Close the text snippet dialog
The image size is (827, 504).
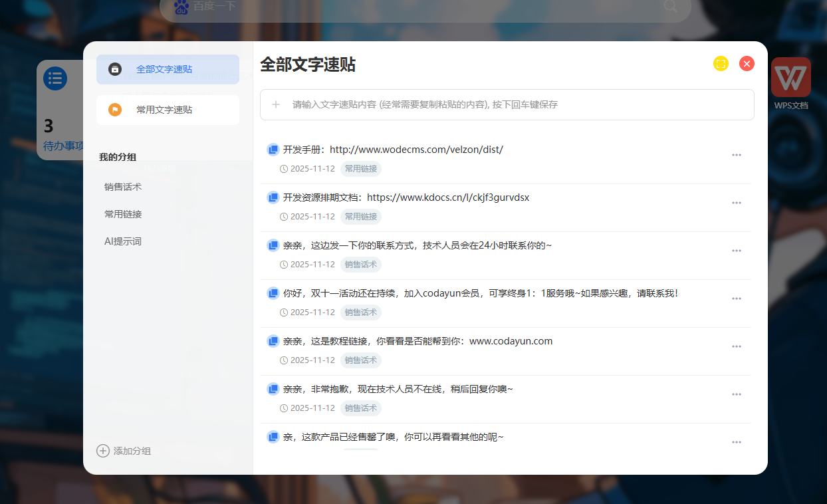[747, 63]
